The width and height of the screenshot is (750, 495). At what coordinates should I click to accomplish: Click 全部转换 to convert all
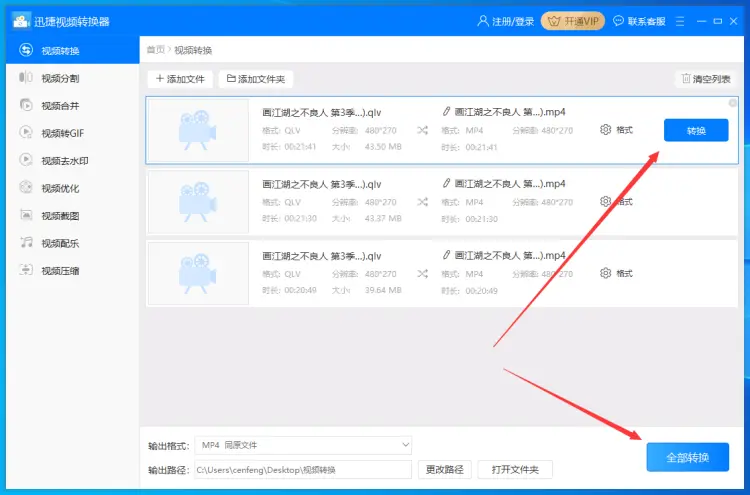[x=688, y=457]
